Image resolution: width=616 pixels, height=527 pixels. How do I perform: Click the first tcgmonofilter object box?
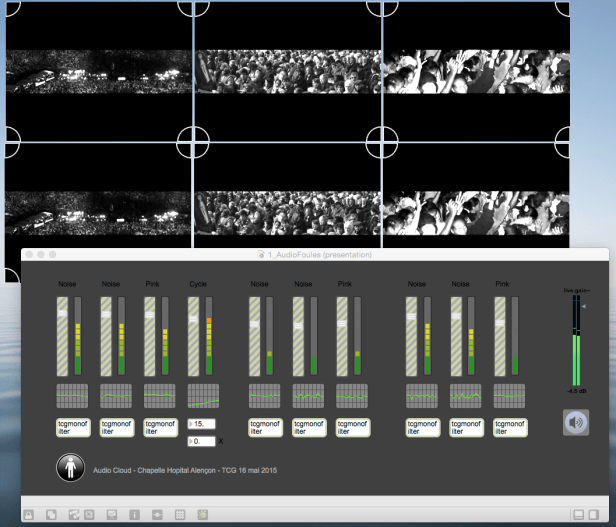[73, 428]
